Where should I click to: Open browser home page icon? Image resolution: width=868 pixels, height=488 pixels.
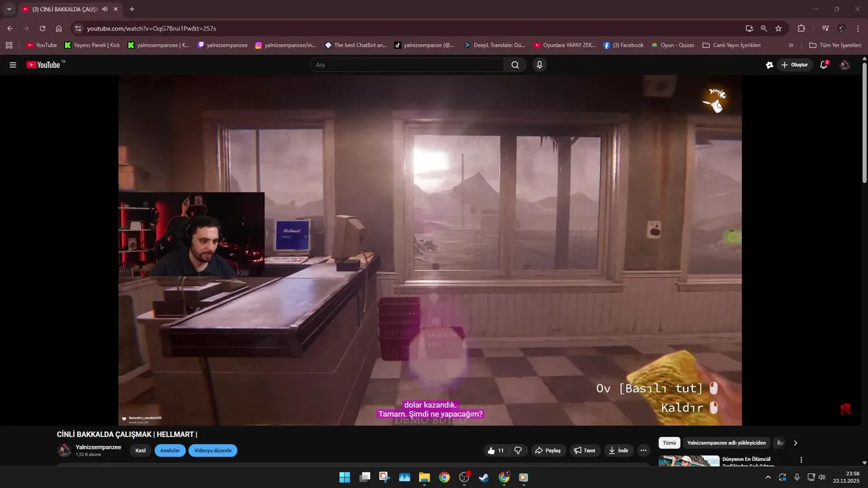pyautogui.click(x=59, y=28)
